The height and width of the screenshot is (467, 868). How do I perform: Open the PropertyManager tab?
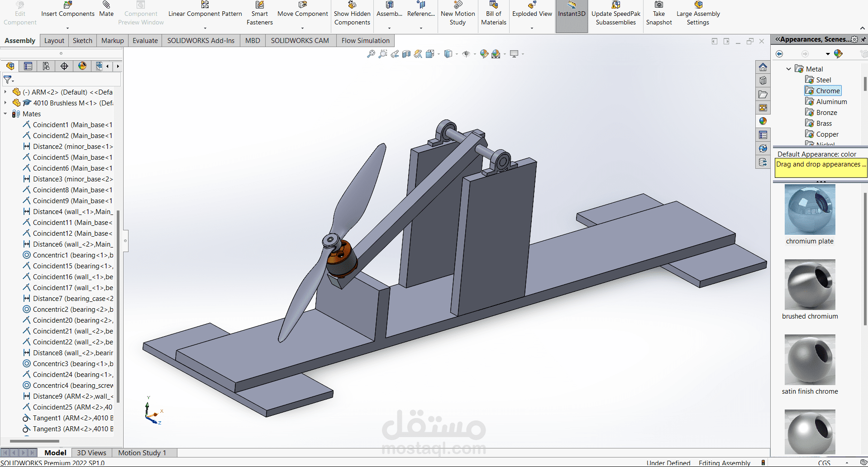point(28,66)
